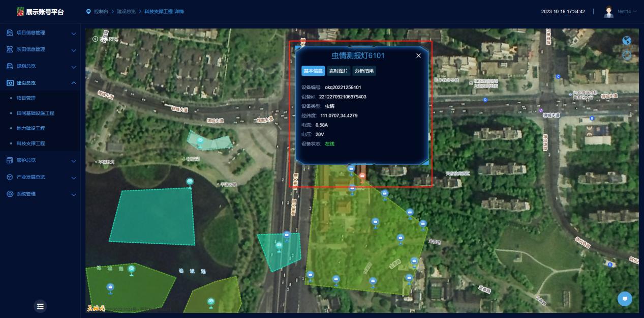Click the red device marker on map

[362, 177]
